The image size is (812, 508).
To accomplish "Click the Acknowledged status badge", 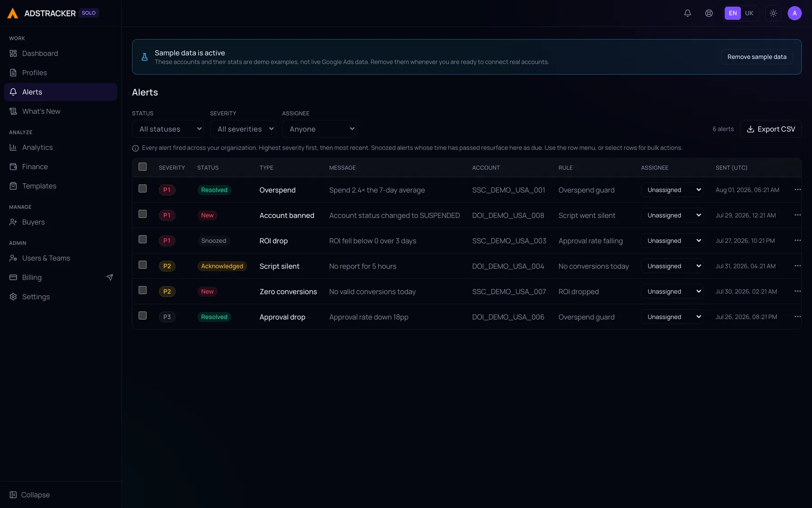I will tap(222, 266).
